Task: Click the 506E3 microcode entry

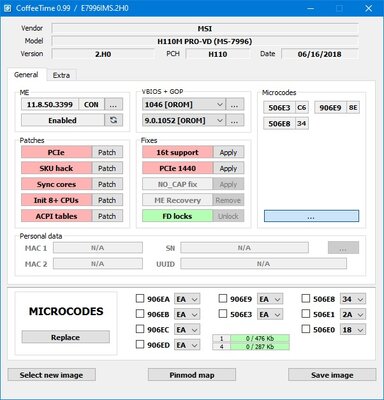Action: [279, 108]
